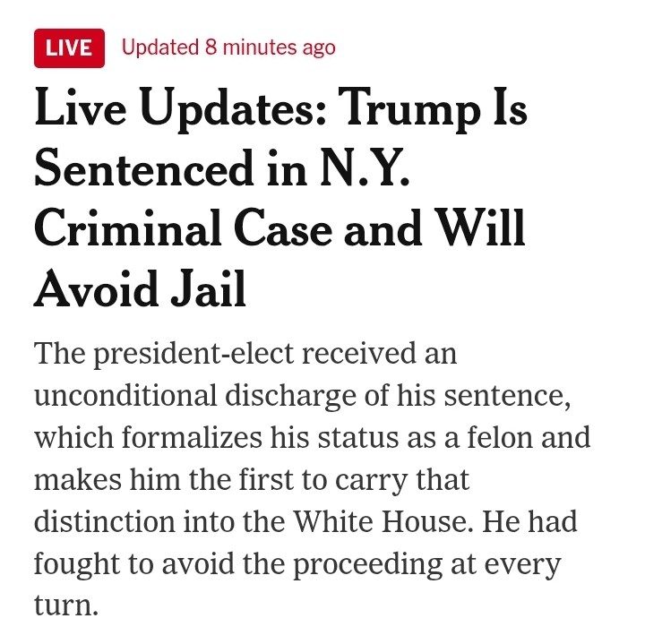This screenshot has width=645, height=644.
Task: Click the word 'minutes' in the timestamp
Action: tap(260, 47)
